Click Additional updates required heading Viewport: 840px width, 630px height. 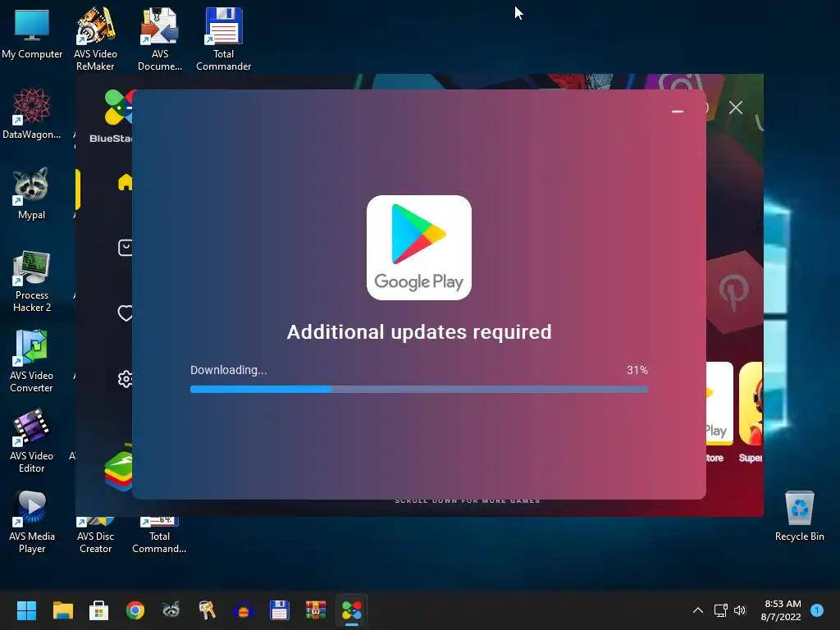(419, 332)
